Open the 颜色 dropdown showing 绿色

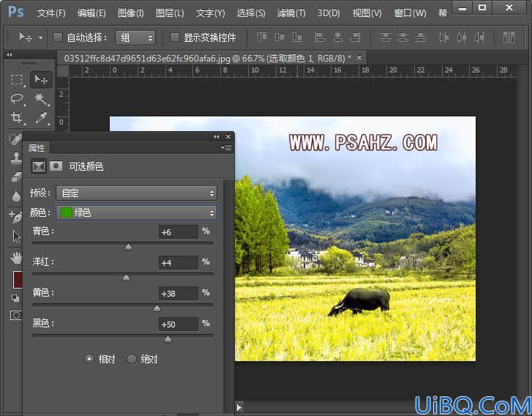(136, 212)
